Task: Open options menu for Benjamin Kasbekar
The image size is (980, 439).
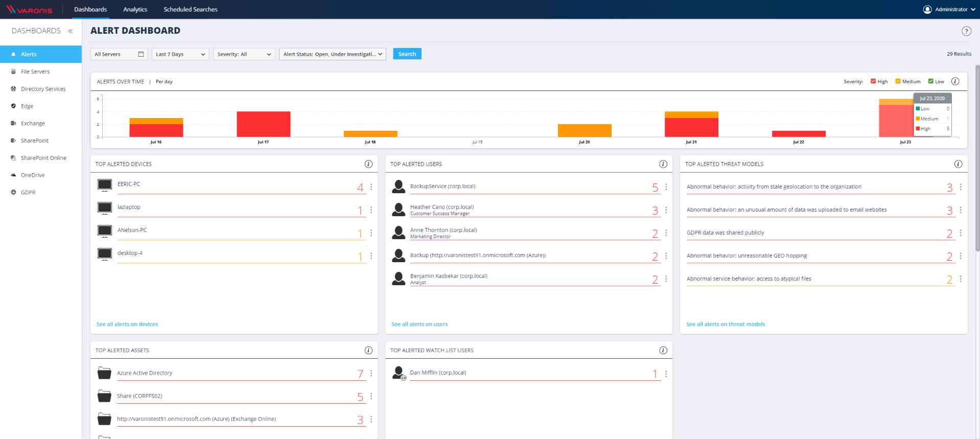Action: (666, 279)
